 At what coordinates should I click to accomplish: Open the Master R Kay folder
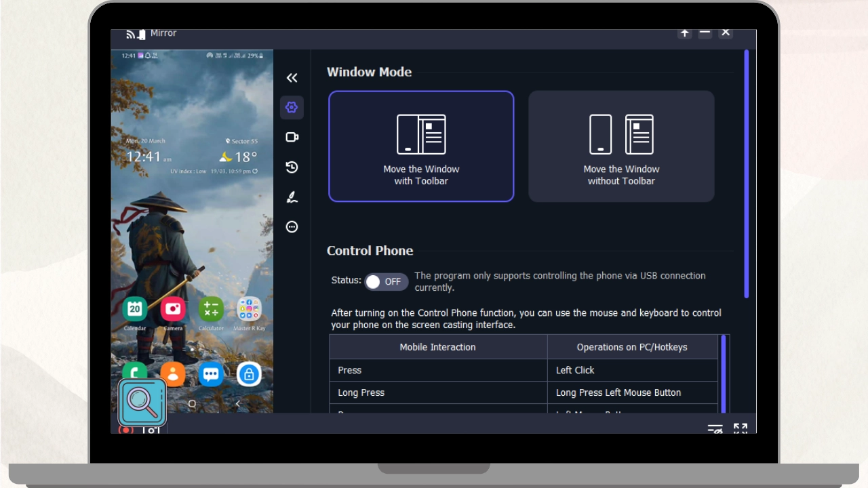click(x=249, y=310)
